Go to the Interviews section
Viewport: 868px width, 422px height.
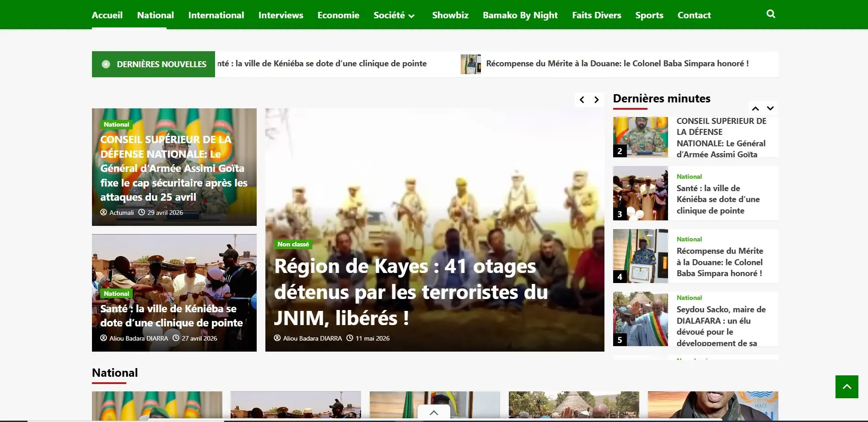pos(281,15)
